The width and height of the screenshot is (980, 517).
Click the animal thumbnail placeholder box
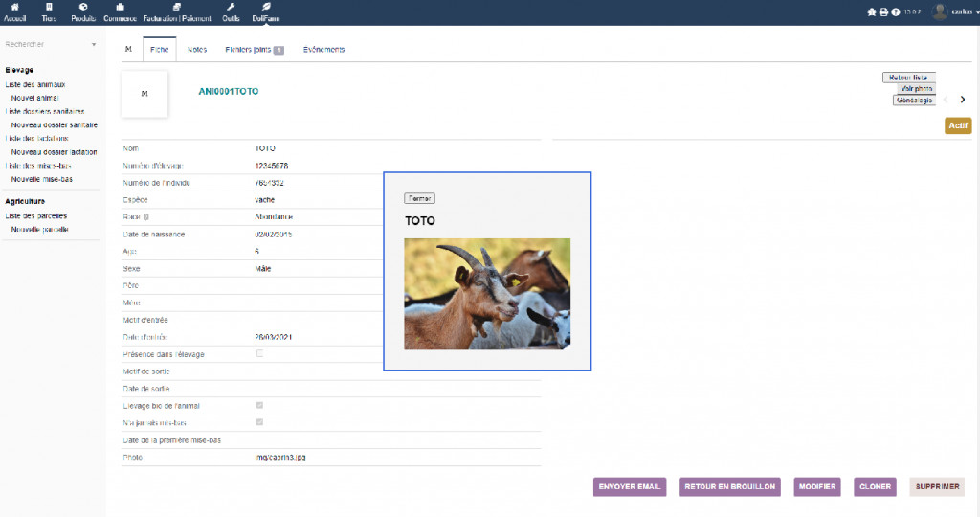pos(145,94)
